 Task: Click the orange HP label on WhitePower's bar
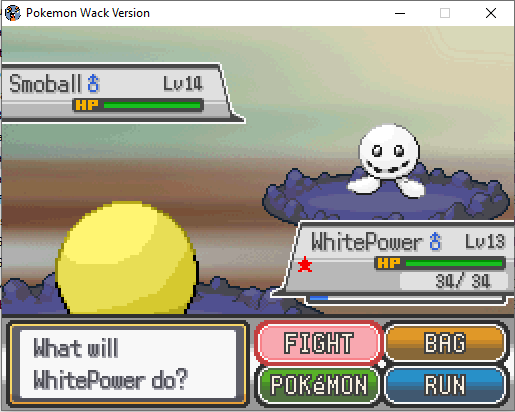point(389,263)
